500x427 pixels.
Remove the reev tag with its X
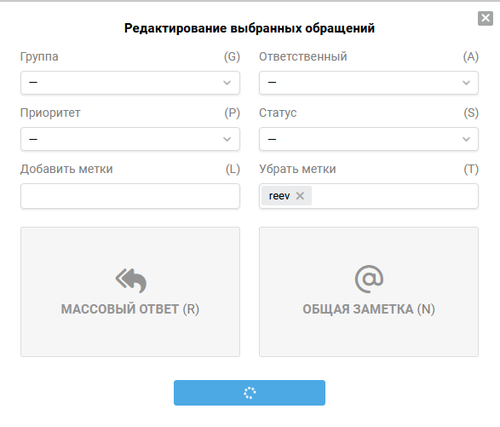coord(300,196)
